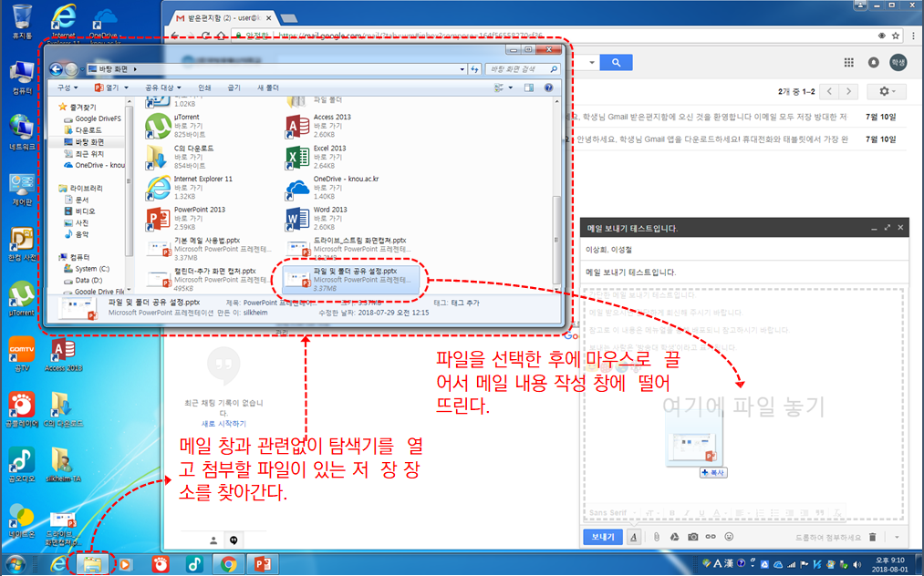Screen dimensions: 924x576
Task: Open more options arrow beside trash icon
Action: point(897,537)
